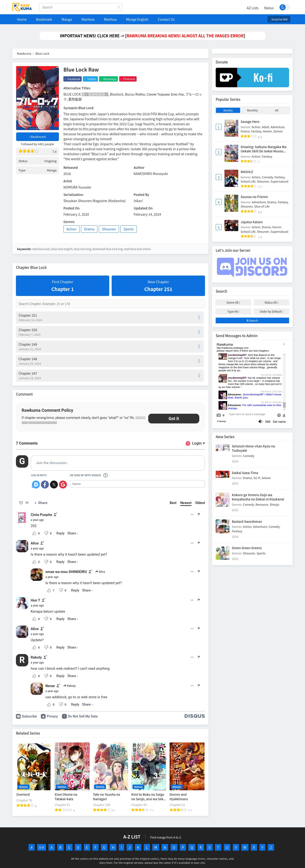
Task: Log in with X icon in comments
Action: pos(54,484)
